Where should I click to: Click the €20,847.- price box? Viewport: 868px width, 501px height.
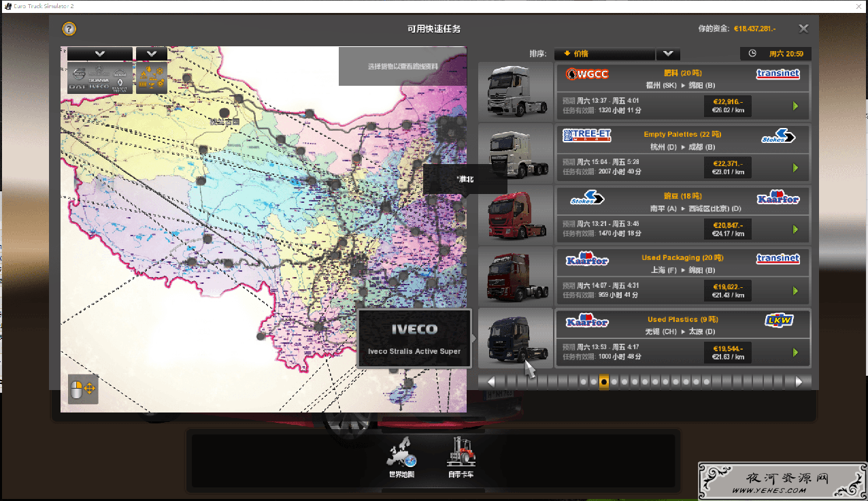point(728,229)
